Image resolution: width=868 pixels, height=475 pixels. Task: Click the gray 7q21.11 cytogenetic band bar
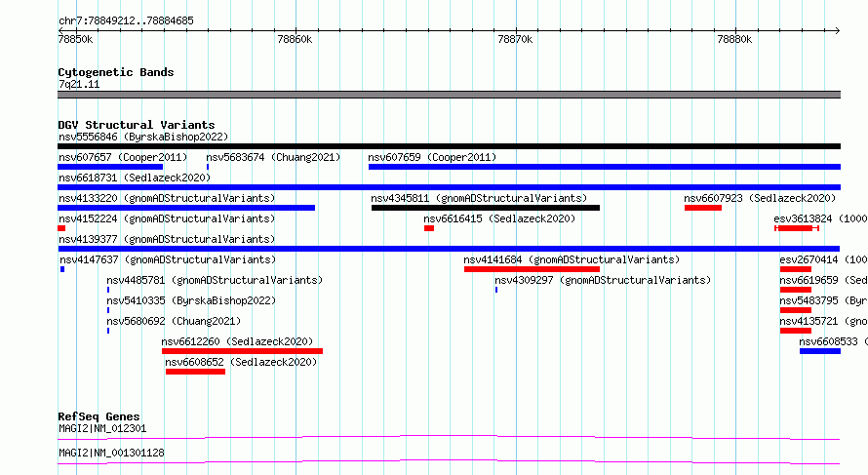[x=449, y=95]
